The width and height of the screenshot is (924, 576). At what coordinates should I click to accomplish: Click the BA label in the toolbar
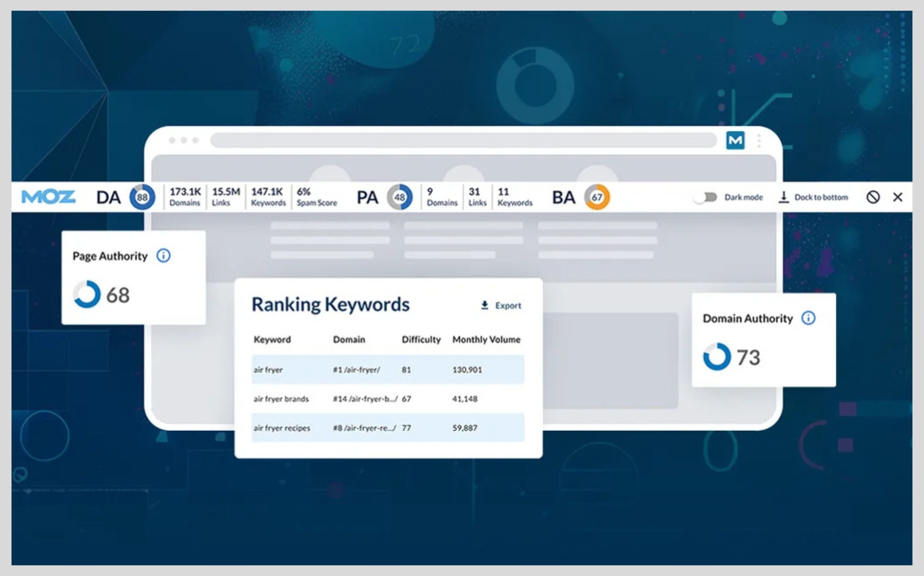[x=564, y=197]
